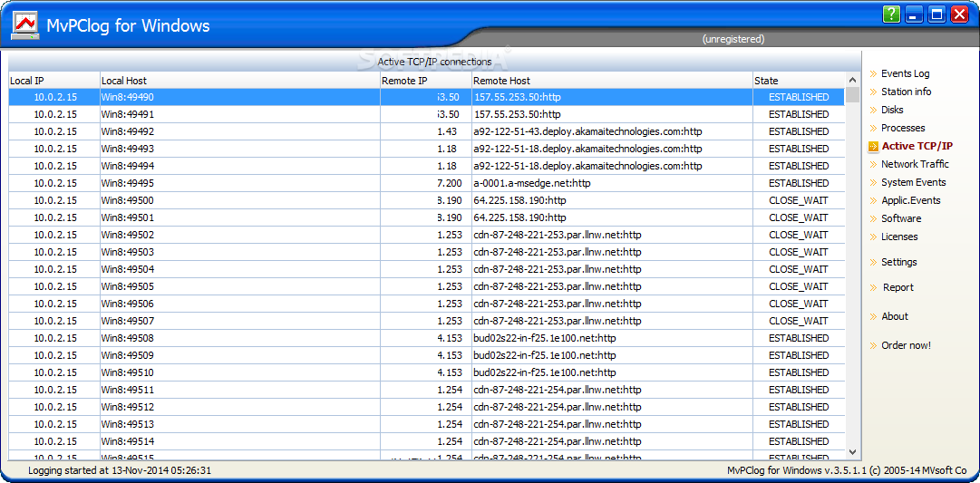
Task: Click the arrow icon beside Settings
Action: pyautogui.click(x=873, y=263)
